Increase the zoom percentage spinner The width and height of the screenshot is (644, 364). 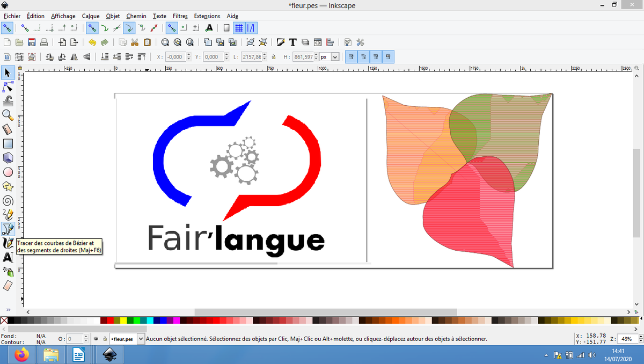point(640,337)
